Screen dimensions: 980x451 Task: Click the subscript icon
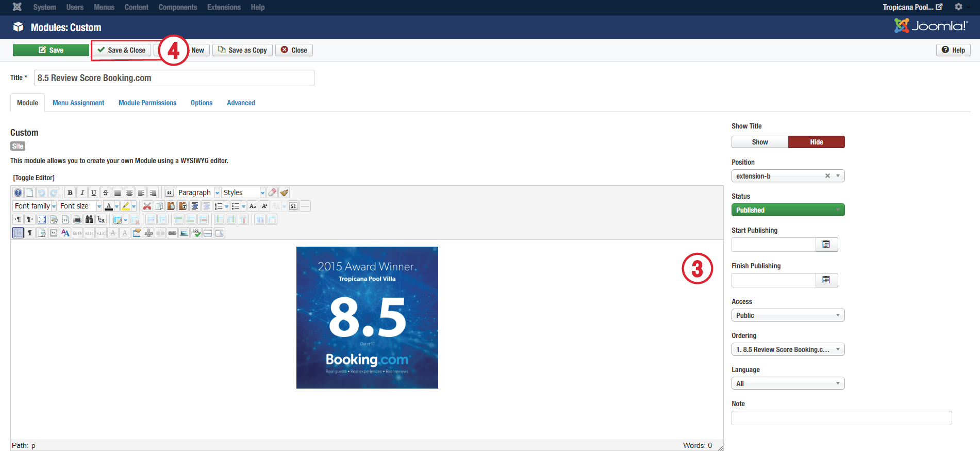pos(253,206)
